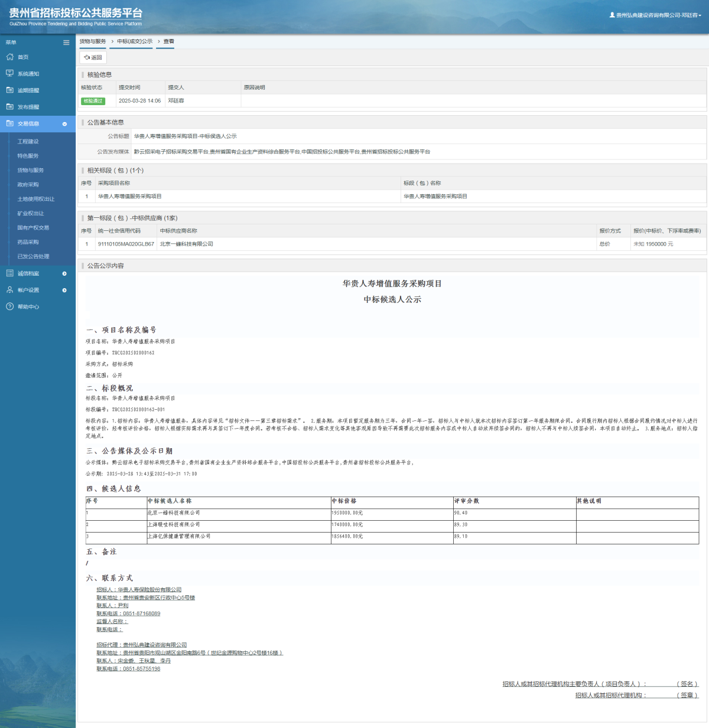Select 土地使用权出让 submenu item
The width and height of the screenshot is (709, 728).
[x=35, y=199]
